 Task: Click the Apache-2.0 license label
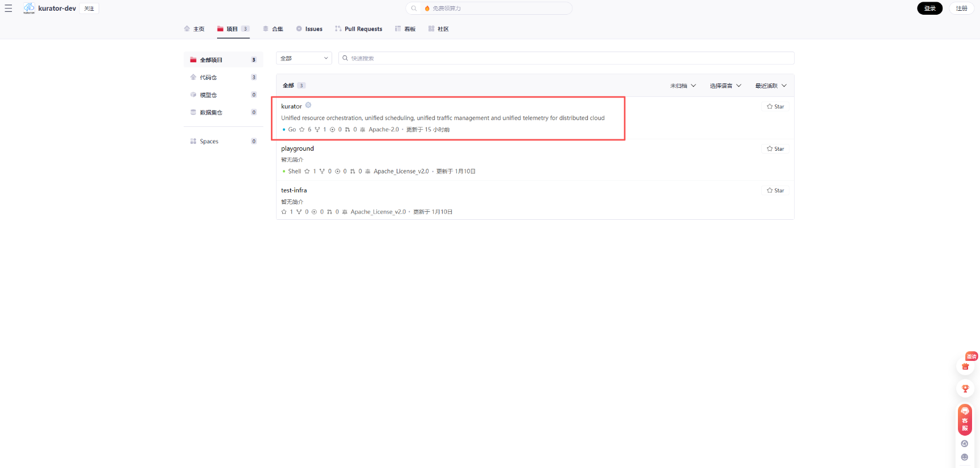pos(384,130)
